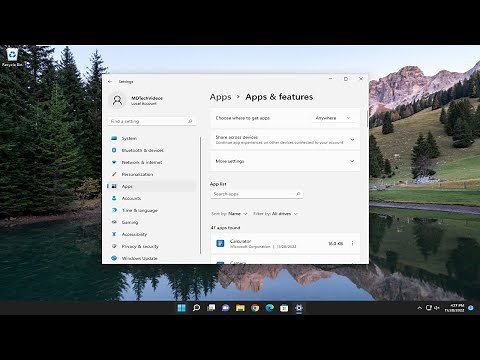The height and width of the screenshot is (360, 480).
Task: Go back with the Settings back arrow
Action: [110, 82]
